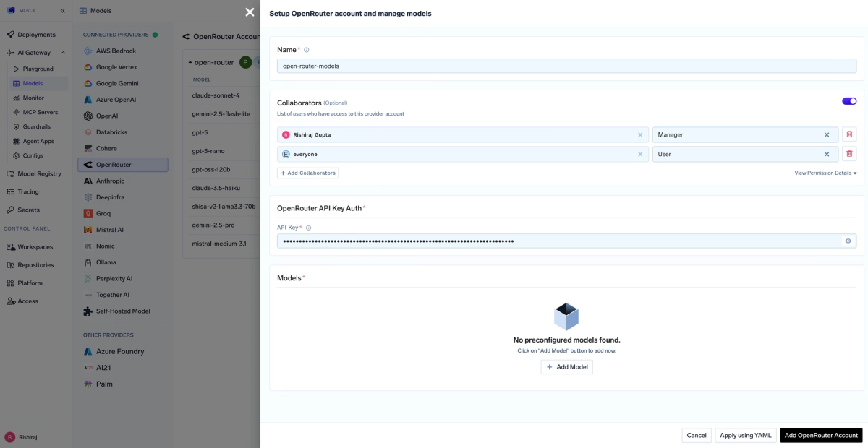868x448 pixels.
Task: Click the Anthropic provider icon
Action: 88,181
